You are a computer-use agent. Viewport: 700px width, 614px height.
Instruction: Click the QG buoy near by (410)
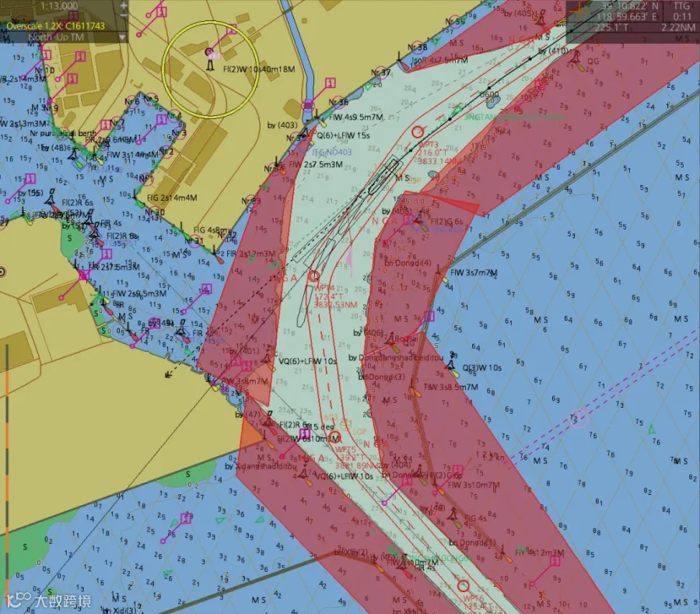pos(576,60)
